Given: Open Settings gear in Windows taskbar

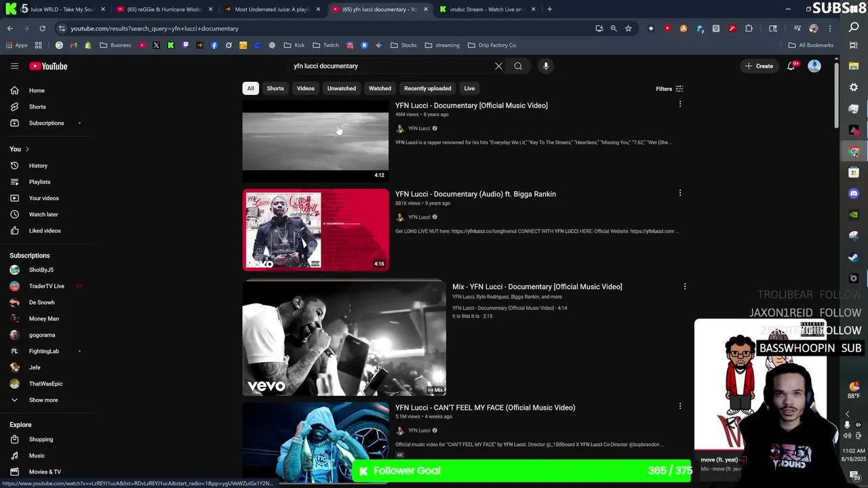Looking at the screenshot, I should 854,87.
